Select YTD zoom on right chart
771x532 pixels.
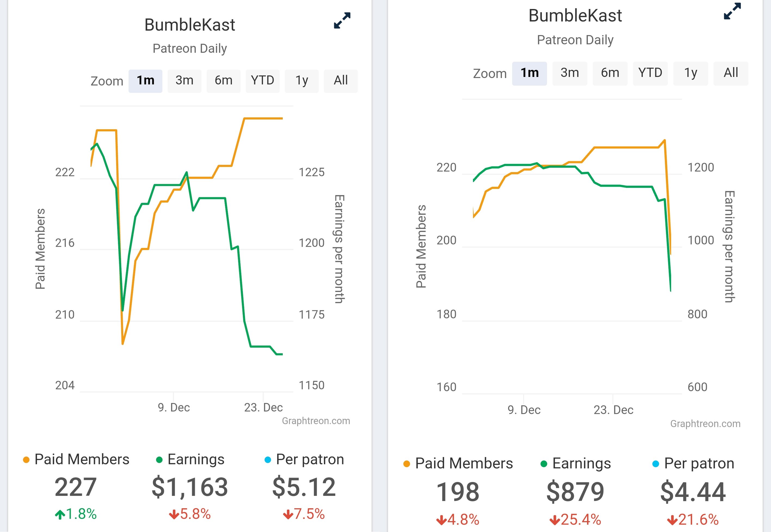click(650, 73)
